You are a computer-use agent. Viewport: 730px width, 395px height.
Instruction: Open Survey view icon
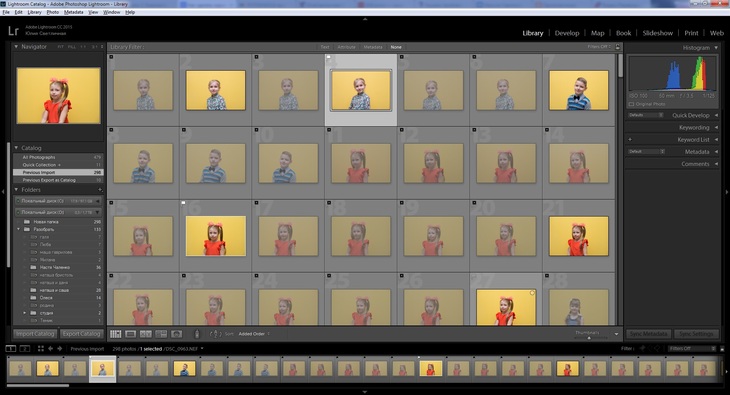[161, 334]
